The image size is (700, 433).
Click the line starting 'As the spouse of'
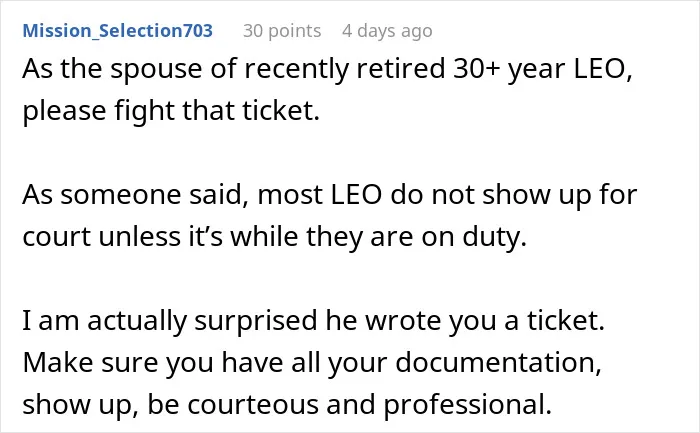coord(327,69)
